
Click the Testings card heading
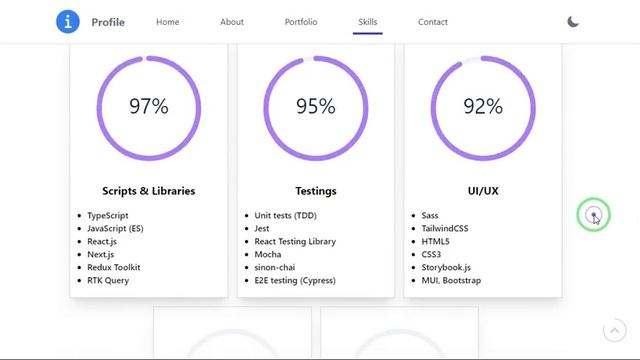pyautogui.click(x=316, y=191)
